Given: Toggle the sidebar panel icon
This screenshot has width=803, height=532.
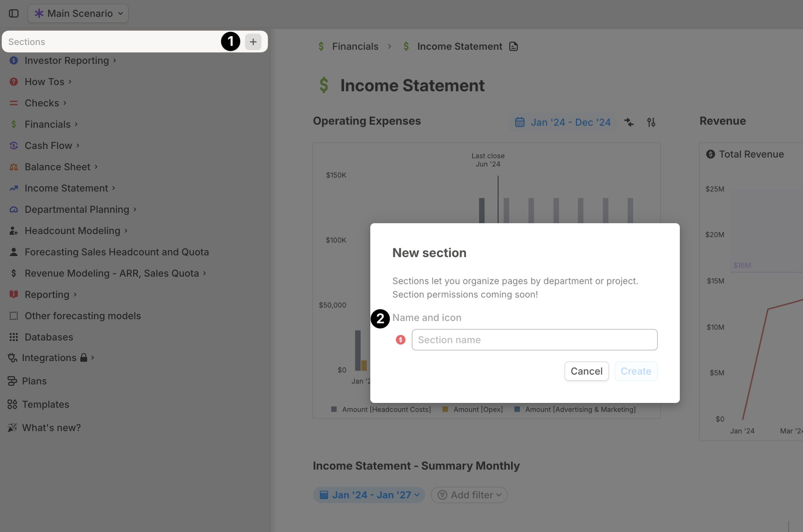Looking at the screenshot, I should click(x=14, y=13).
